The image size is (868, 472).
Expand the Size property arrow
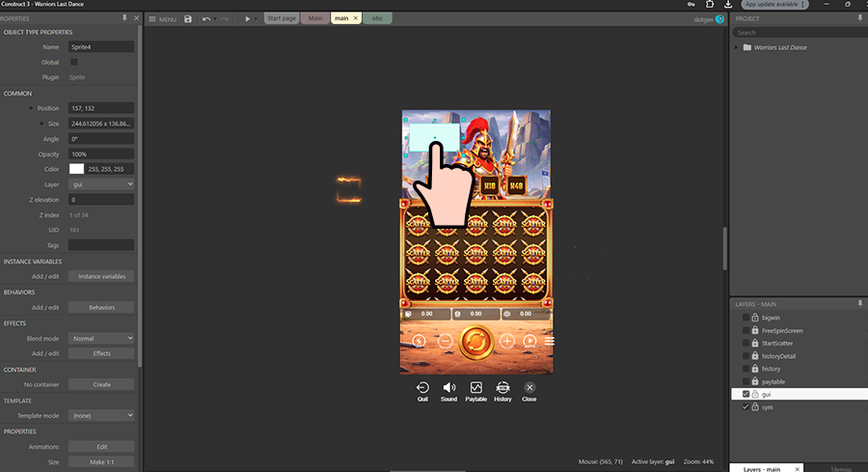point(41,124)
